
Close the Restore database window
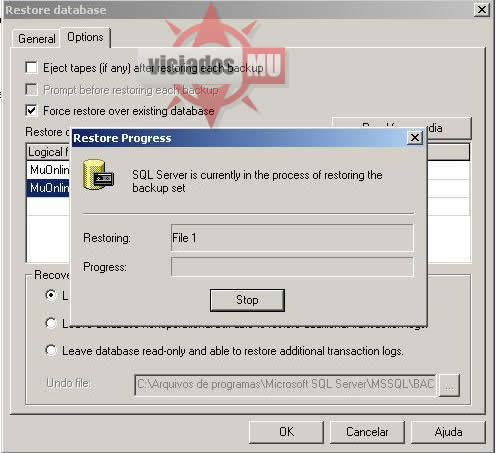(x=482, y=10)
